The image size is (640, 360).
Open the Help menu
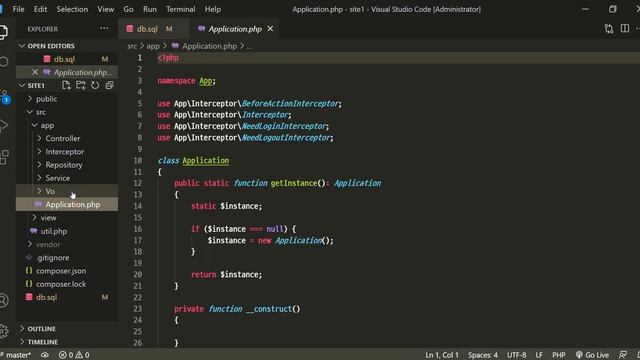213,9
